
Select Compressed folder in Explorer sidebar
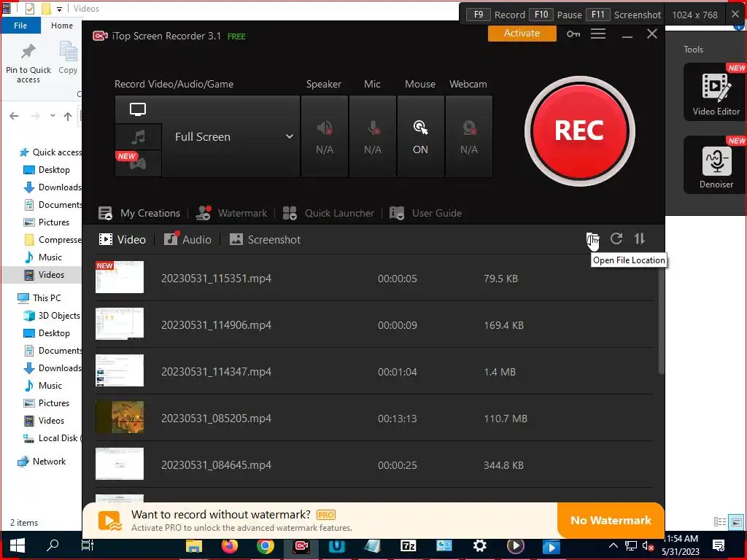pyautogui.click(x=53, y=240)
